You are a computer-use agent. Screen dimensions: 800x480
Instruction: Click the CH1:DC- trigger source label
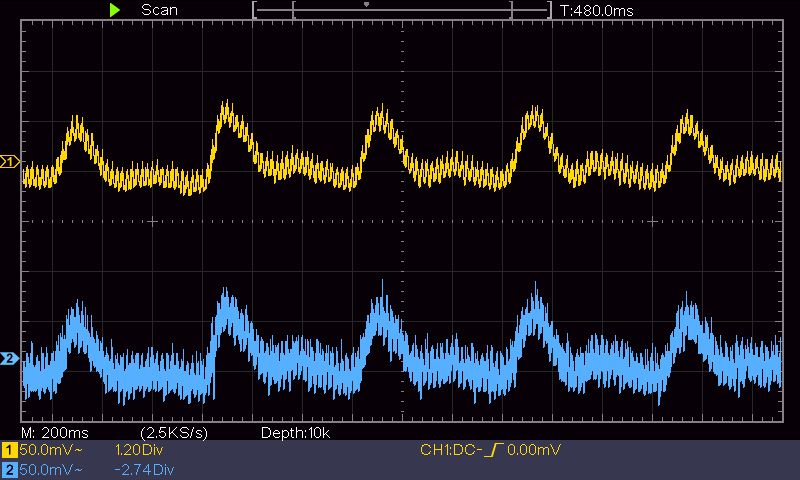pos(451,450)
